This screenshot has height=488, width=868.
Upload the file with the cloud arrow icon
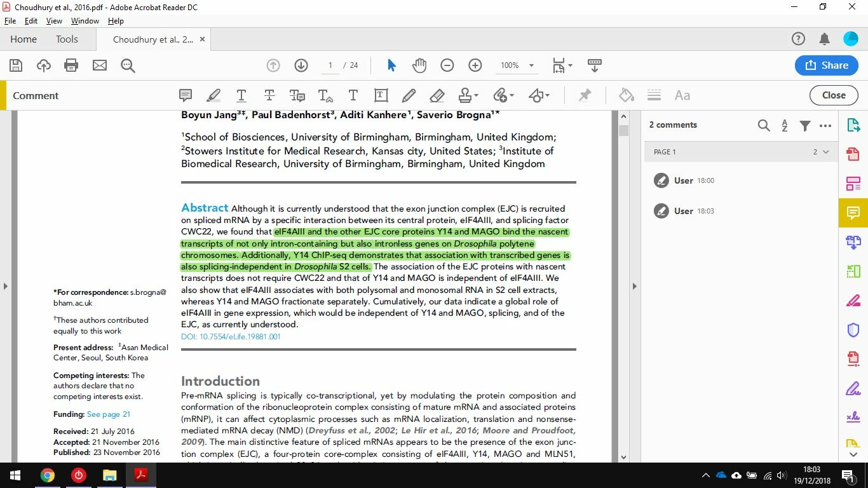pyautogui.click(x=44, y=65)
